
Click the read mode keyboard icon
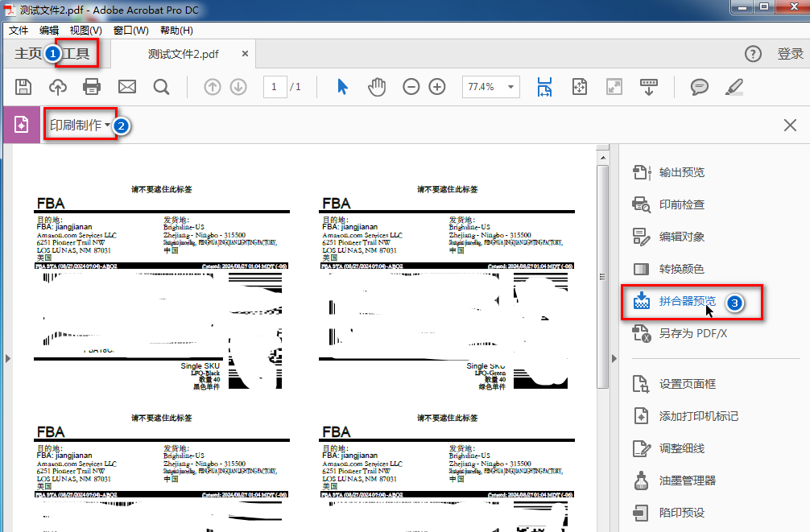coord(649,87)
